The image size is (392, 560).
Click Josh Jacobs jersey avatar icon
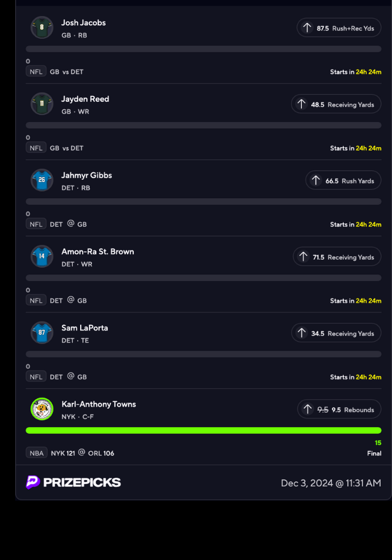click(42, 27)
